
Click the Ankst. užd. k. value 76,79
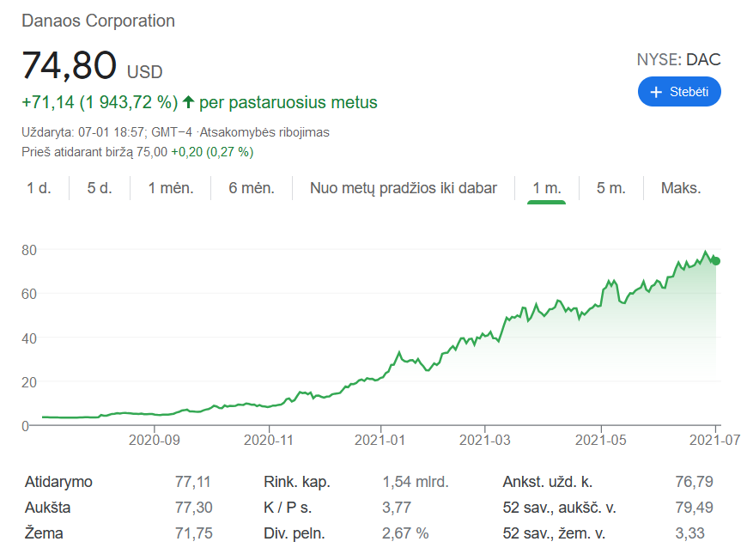point(694,481)
